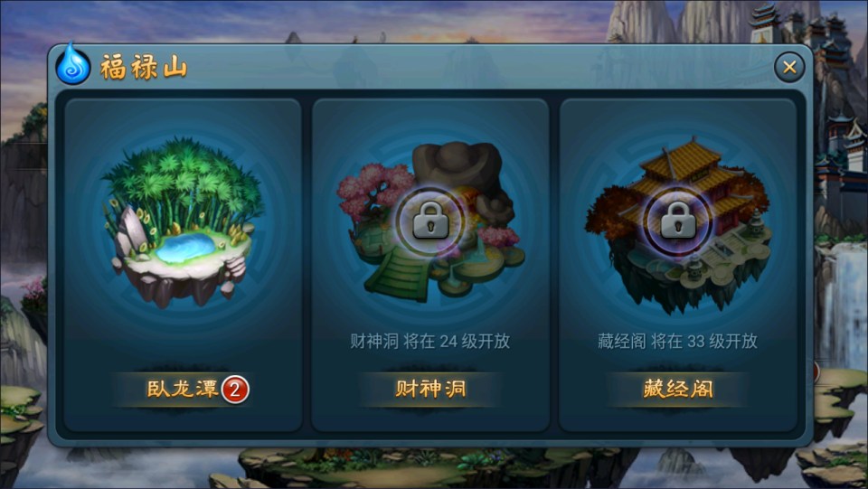The height and width of the screenshot is (489, 868).
Task: Click the red notification badge showing 2
Action: pos(235,390)
